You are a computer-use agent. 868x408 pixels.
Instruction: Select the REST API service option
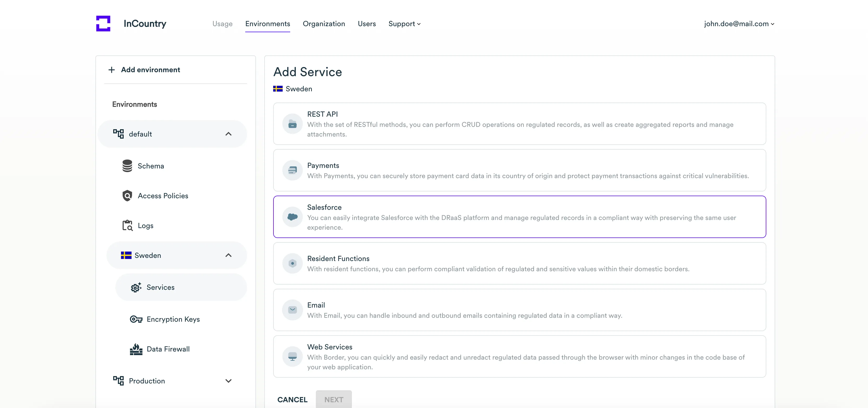pos(519,124)
